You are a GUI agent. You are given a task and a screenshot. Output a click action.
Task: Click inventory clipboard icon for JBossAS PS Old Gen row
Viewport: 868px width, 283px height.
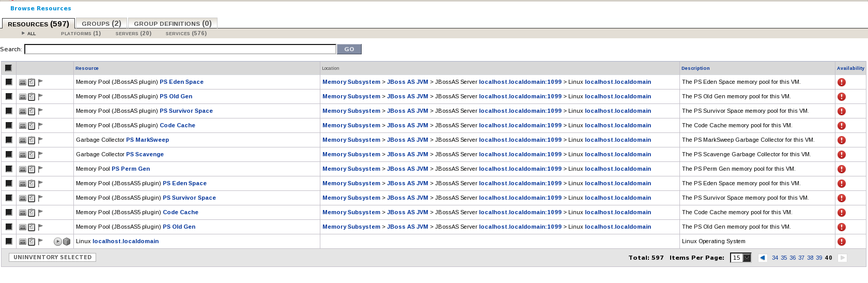click(x=32, y=97)
